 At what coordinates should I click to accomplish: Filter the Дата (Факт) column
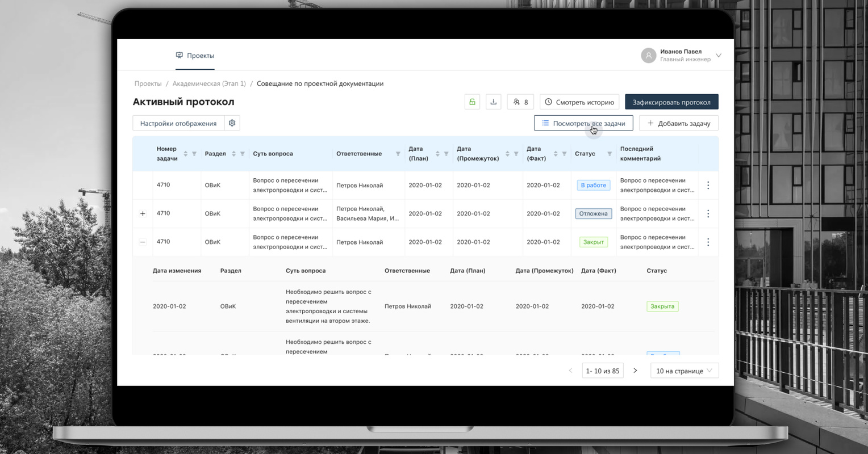click(564, 154)
